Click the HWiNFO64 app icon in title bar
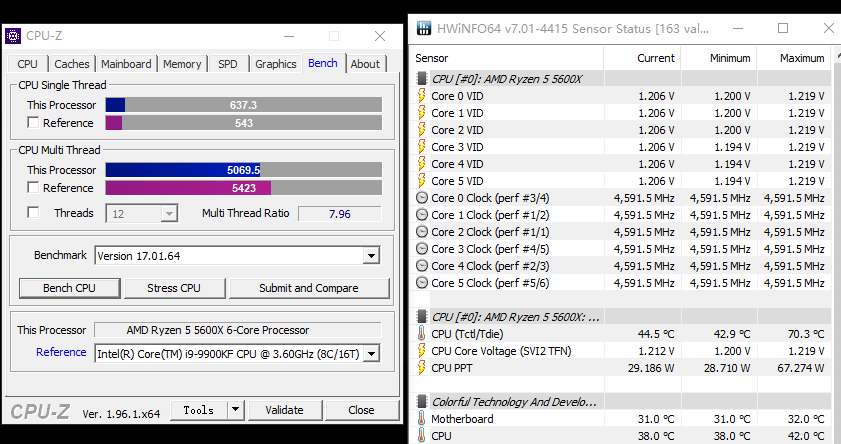 (424, 28)
